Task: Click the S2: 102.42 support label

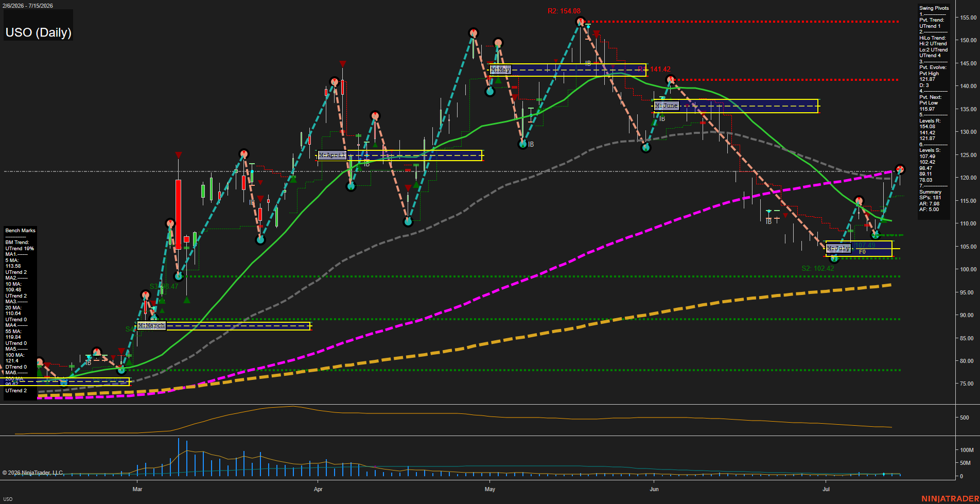Action: click(x=818, y=268)
